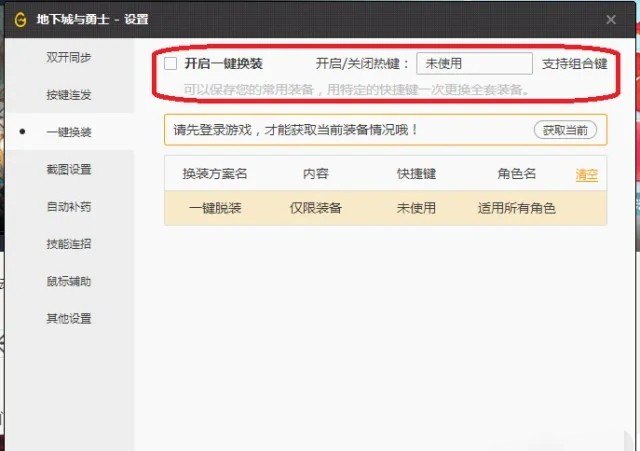Close the 地下城与勇士 settings window
Viewport: 640px width, 451px height.
[x=611, y=20]
